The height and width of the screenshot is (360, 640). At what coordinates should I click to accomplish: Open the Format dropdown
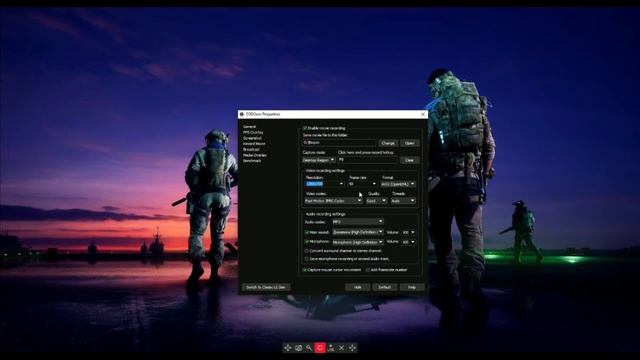tap(398, 184)
